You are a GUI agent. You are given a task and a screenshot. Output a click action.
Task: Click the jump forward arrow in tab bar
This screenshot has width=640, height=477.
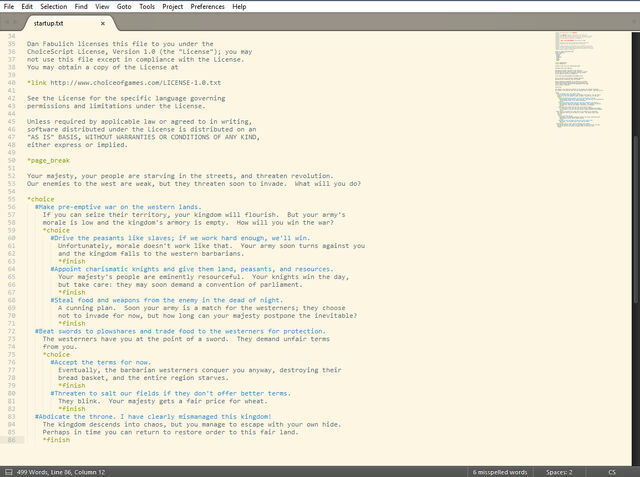pos(16,22)
